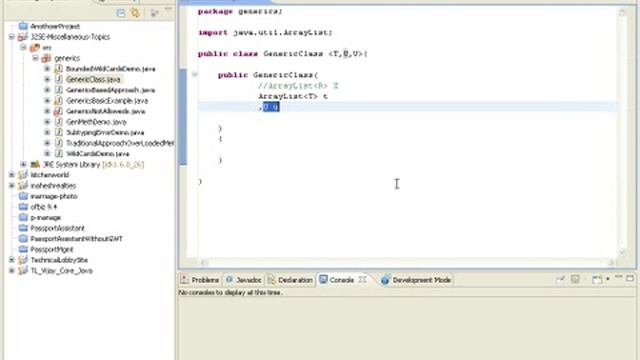Collapse the constructor fold marker in editor
The height and width of the screenshot is (360, 640).
tap(195, 74)
